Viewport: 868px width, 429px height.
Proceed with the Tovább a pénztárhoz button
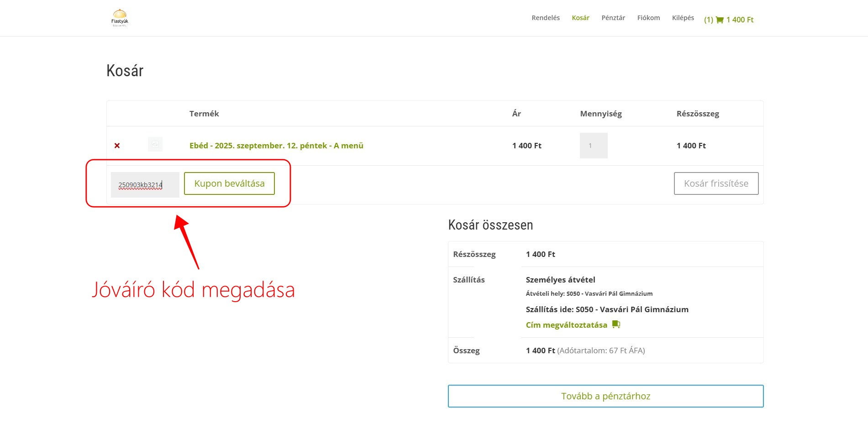tap(605, 396)
